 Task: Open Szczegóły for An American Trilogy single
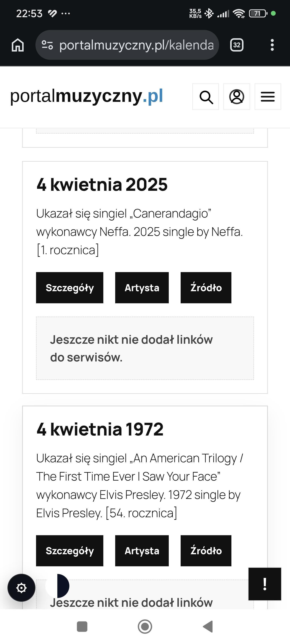pyautogui.click(x=69, y=550)
